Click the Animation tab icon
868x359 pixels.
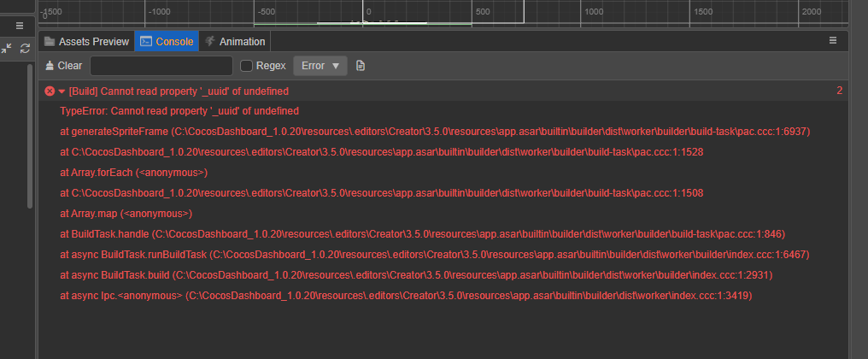[x=210, y=42]
